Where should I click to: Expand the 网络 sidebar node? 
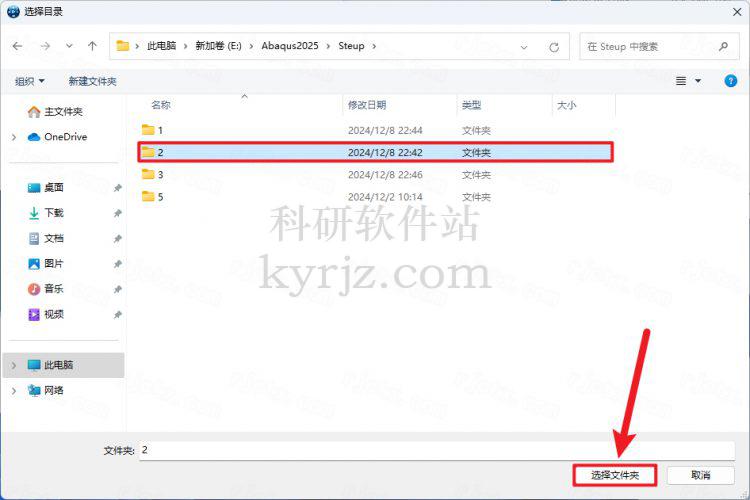(x=13, y=391)
